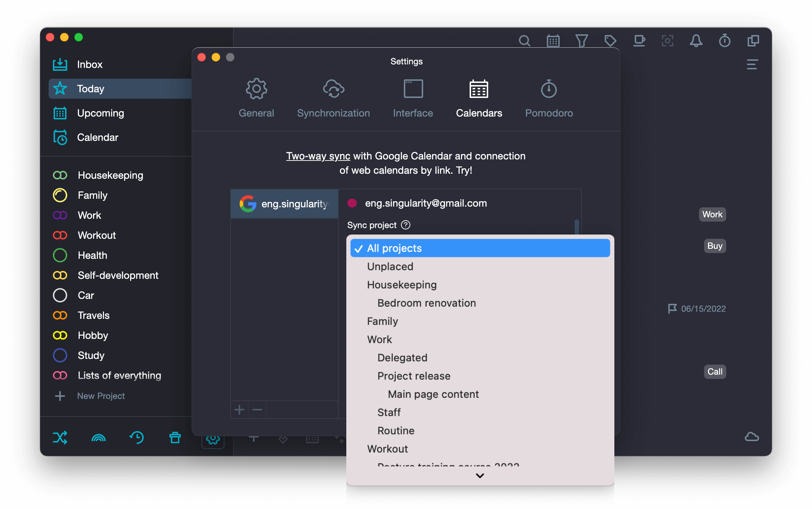Screen dimensions: 812x509
Task: Select Work project for calendar sync
Action: click(379, 340)
